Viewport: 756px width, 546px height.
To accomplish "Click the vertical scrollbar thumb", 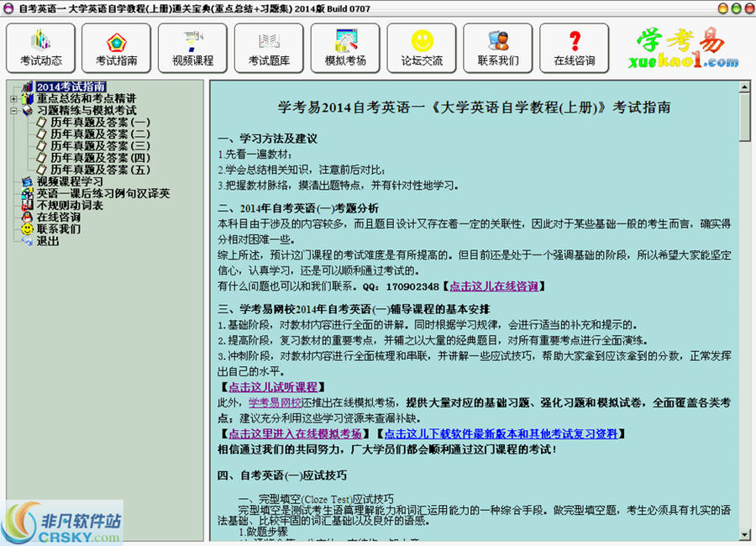I will click(x=744, y=118).
